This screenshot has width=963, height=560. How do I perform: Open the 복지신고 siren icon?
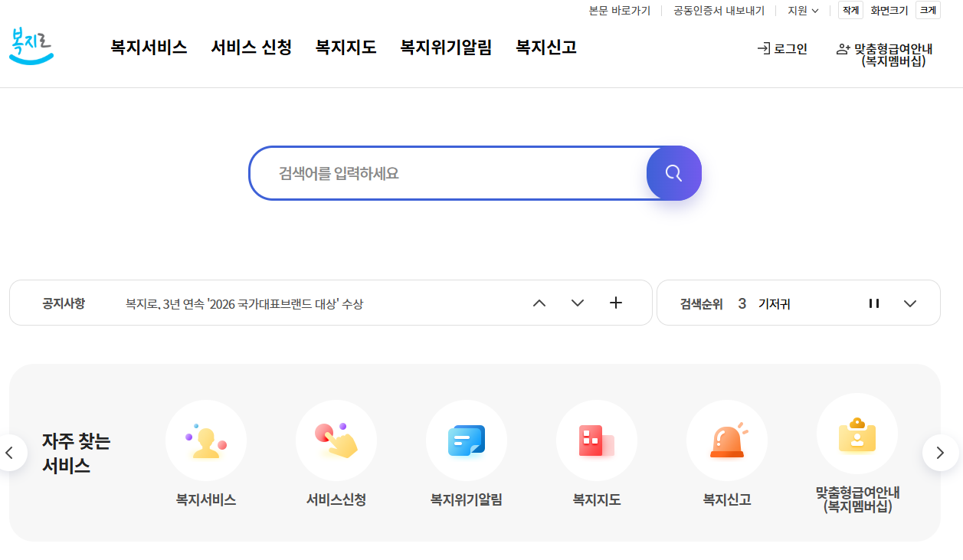(x=727, y=440)
